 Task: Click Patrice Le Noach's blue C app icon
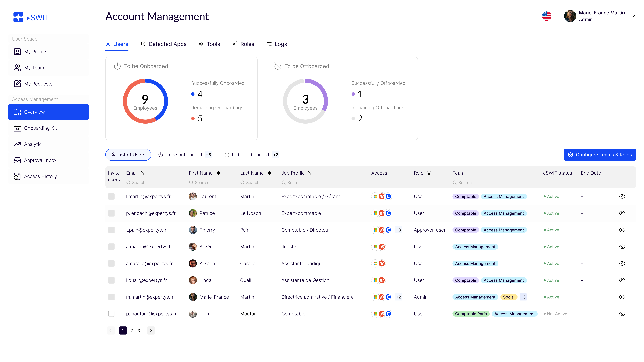[388, 213]
